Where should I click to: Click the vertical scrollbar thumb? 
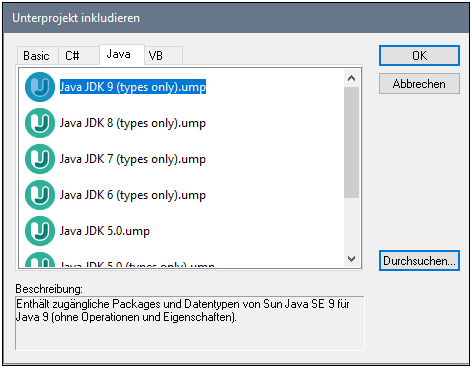tap(351, 143)
